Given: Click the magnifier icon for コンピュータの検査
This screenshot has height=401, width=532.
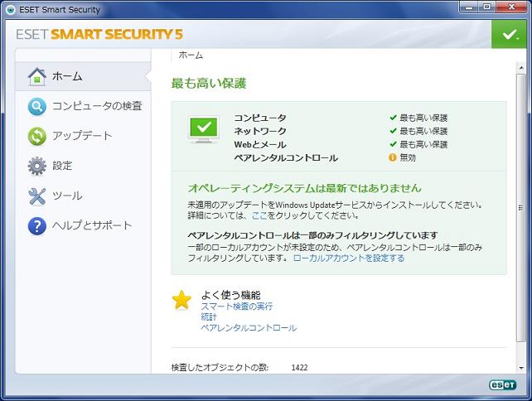Looking at the screenshot, I should (37, 107).
